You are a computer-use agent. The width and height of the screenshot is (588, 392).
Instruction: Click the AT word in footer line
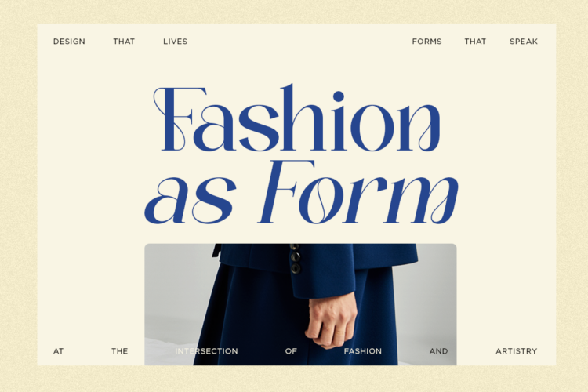tap(58, 351)
